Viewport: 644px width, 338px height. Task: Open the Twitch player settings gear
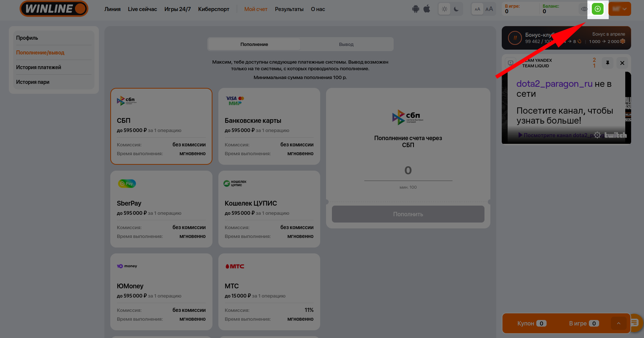tap(597, 135)
